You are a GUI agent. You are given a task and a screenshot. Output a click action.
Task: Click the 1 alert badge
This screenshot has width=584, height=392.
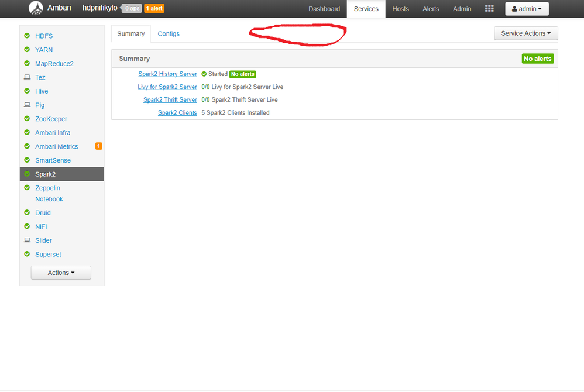(x=154, y=8)
